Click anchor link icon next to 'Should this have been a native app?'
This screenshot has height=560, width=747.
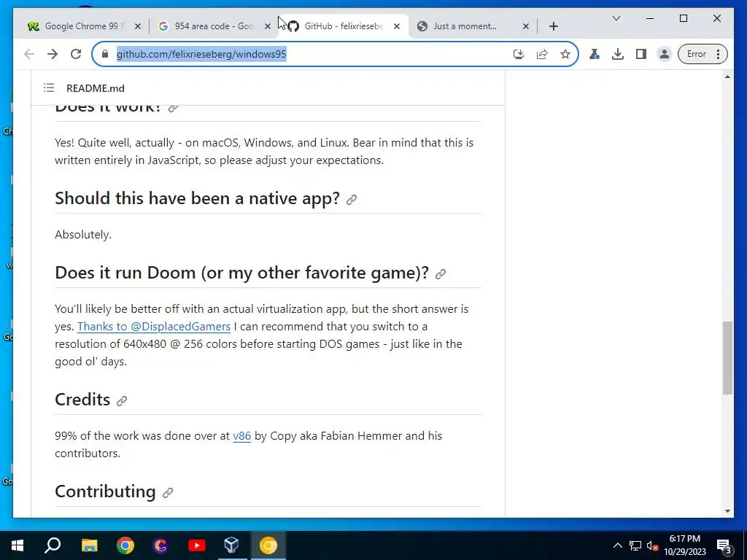click(352, 200)
